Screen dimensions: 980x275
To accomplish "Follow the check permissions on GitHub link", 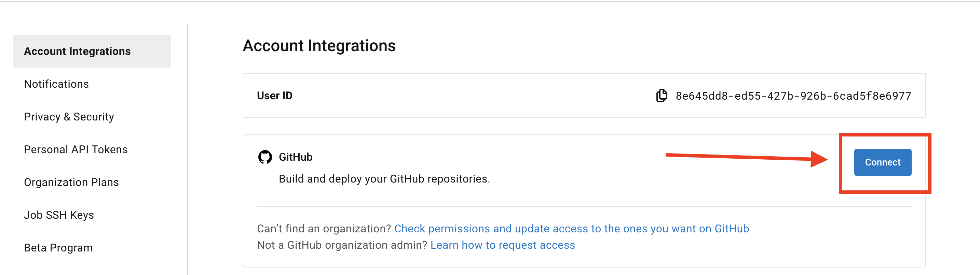I will tap(571, 229).
